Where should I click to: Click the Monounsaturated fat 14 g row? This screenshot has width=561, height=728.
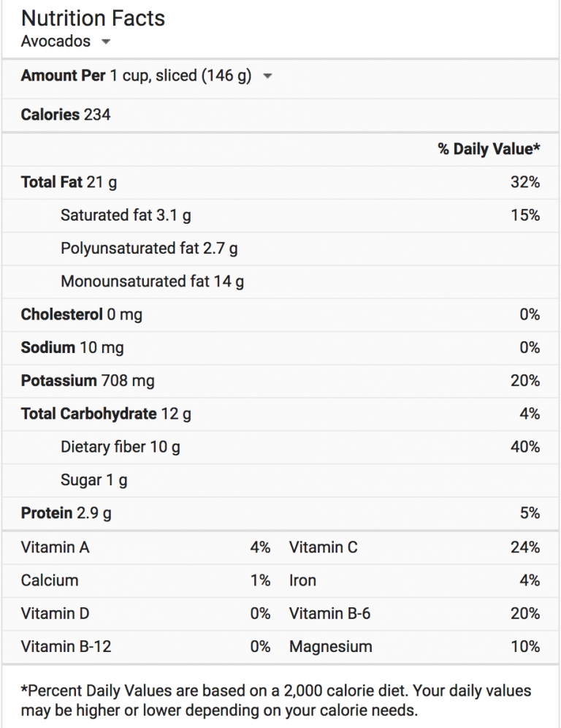pos(153,281)
